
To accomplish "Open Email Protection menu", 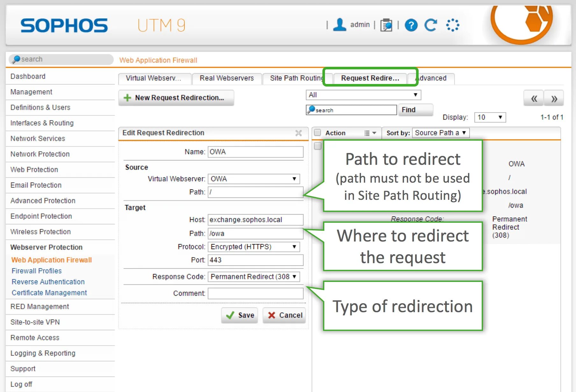I will pyautogui.click(x=60, y=185).
